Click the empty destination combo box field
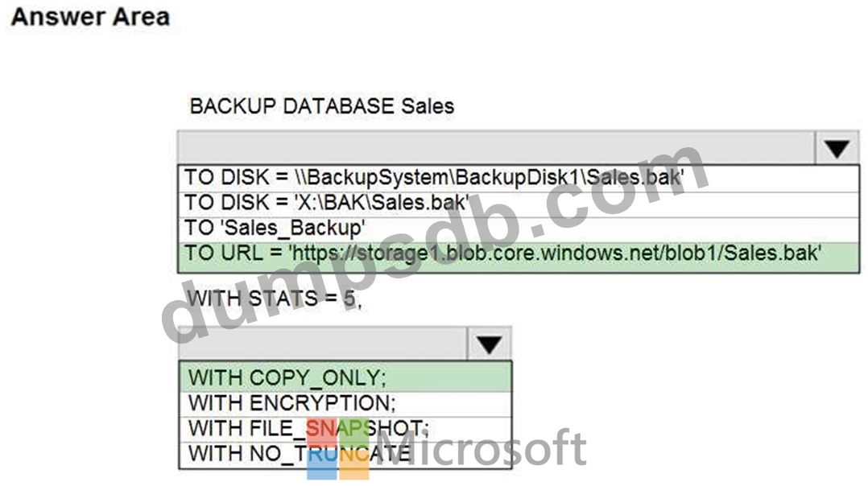Image resolution: width=868 pixels, height=486 pixels. coord(497,148)
